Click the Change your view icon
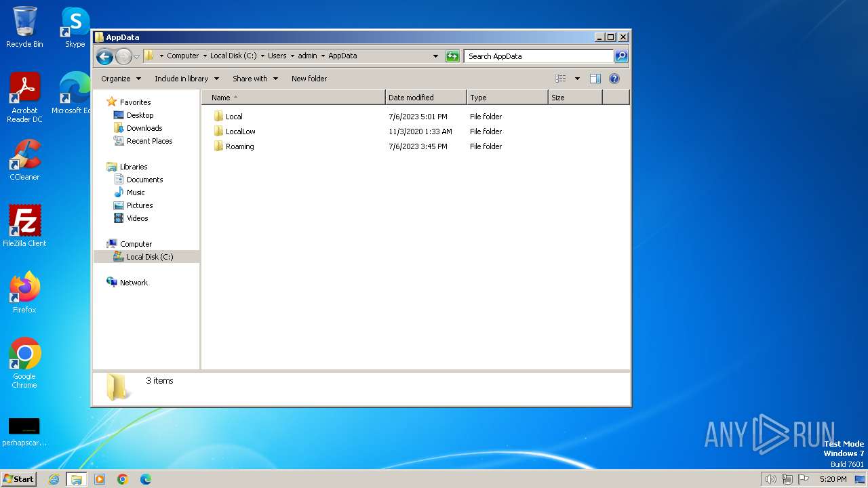 click(561, 79)
